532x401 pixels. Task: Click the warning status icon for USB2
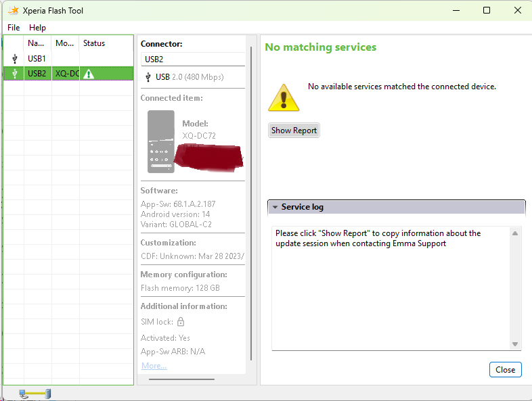pyautogui.click(x=89, y=74)
